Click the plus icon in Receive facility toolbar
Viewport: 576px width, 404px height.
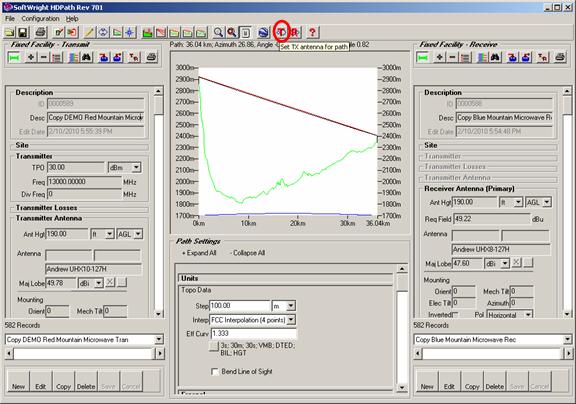pos(439,57)
